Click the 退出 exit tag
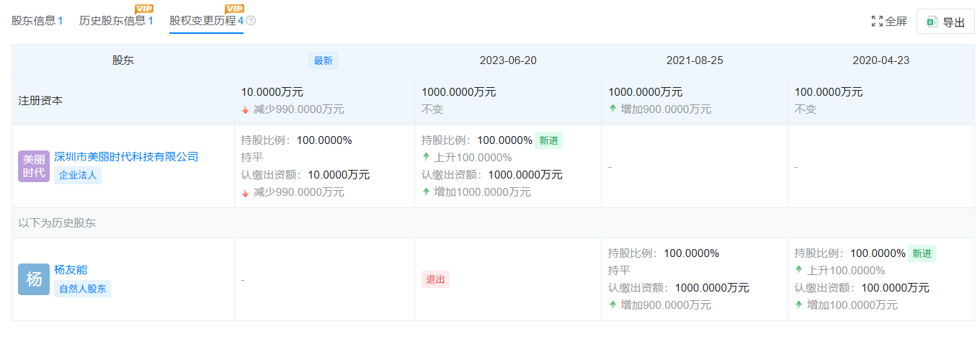Screen dimensions: 980x347 [435, 279]
